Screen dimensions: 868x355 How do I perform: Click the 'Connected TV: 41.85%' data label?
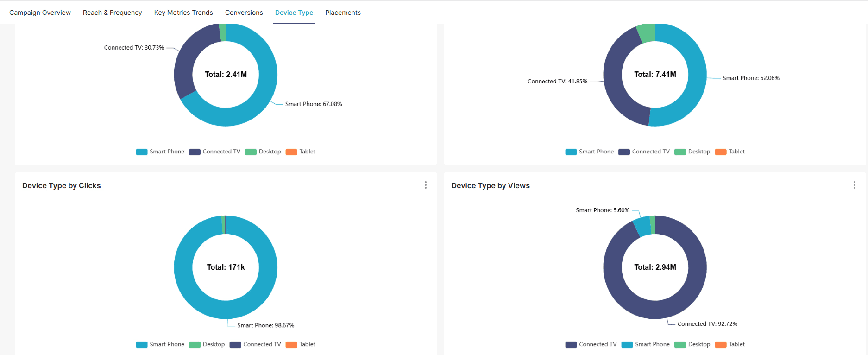[557, 82]
